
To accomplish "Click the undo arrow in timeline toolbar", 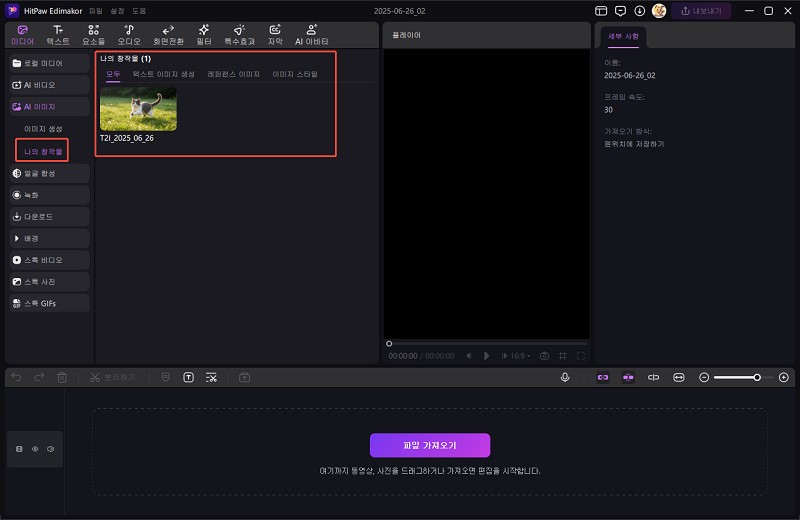I will [16, 377].
